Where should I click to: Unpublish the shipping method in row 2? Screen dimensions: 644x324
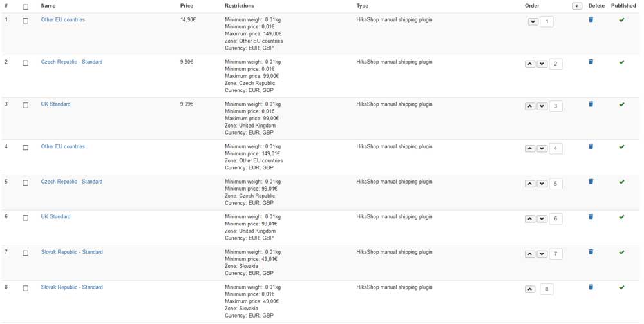(621, 62)
